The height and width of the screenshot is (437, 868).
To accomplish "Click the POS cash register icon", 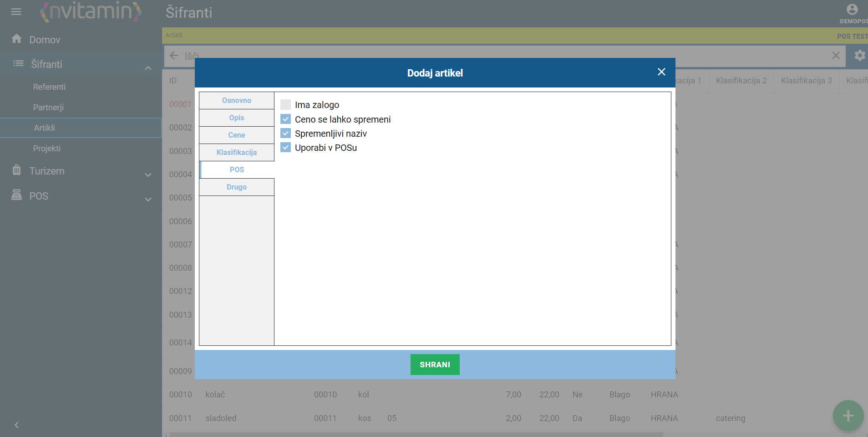I will point(17,195).
